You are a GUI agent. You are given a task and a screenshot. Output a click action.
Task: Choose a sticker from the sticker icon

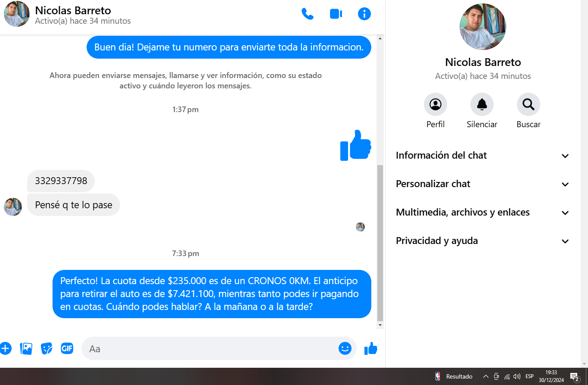pos(47,348)
